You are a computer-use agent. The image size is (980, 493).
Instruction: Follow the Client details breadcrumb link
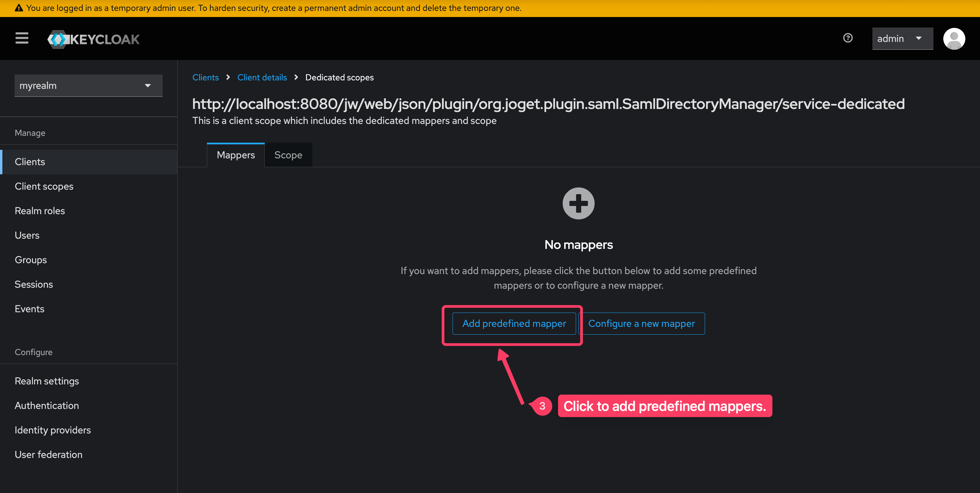262,77
